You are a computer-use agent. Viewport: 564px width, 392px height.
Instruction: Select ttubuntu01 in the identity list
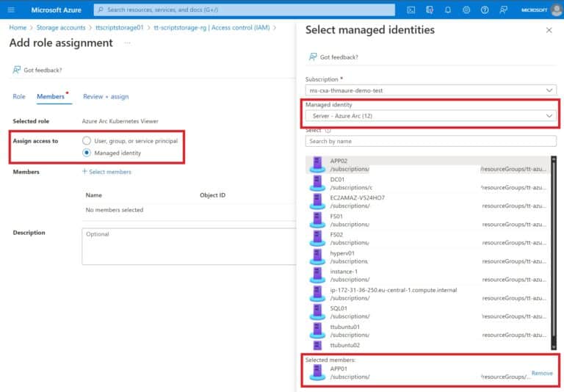click(x=428, y=331)
